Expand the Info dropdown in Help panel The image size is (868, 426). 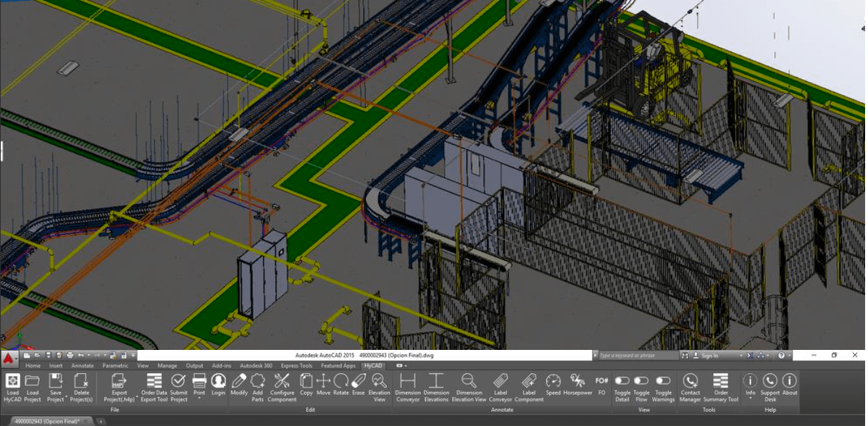click(750, 400)
